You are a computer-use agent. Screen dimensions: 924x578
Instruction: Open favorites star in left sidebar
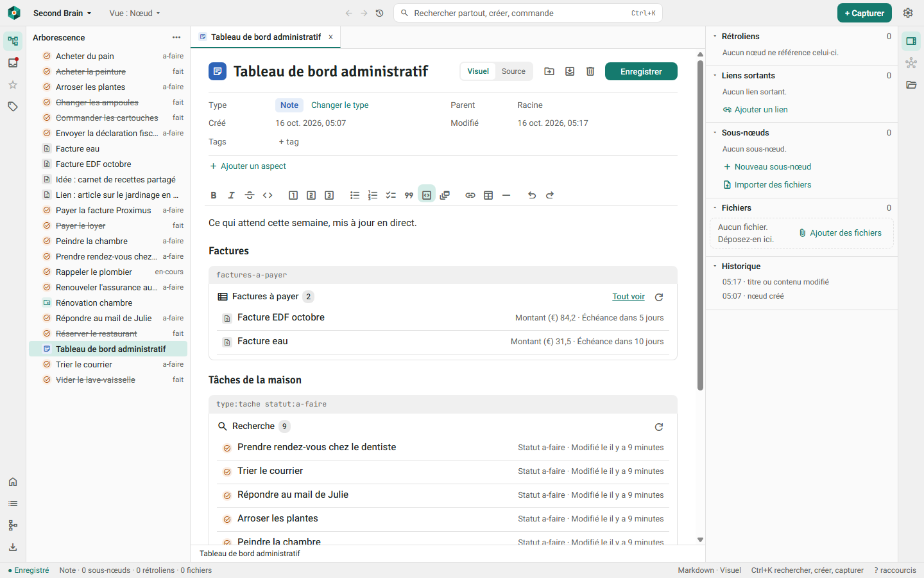point(13,85)
